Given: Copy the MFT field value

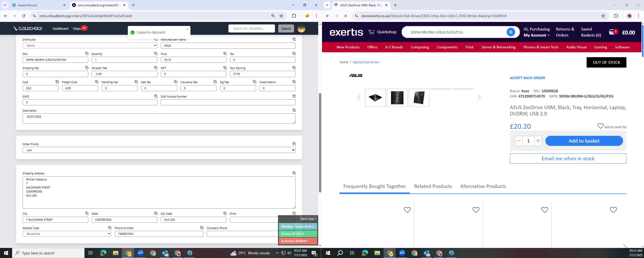Looking at the screenshot, I should coord(225,68).
